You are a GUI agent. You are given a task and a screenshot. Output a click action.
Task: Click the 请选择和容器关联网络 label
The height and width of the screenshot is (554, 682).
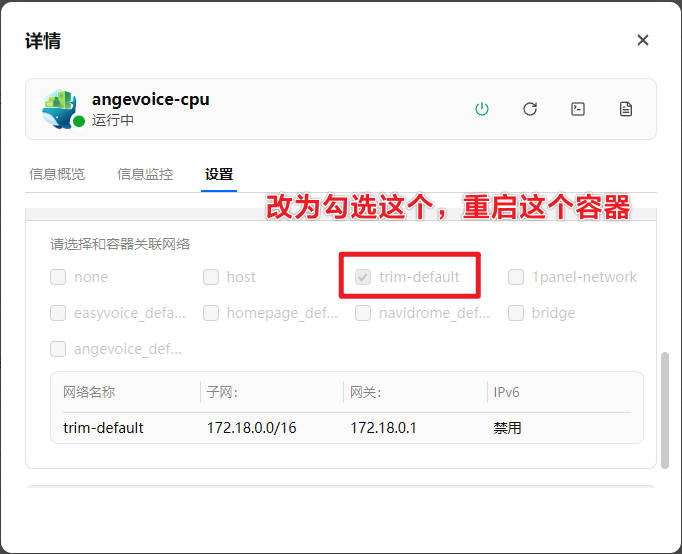[x=120, y=244]
